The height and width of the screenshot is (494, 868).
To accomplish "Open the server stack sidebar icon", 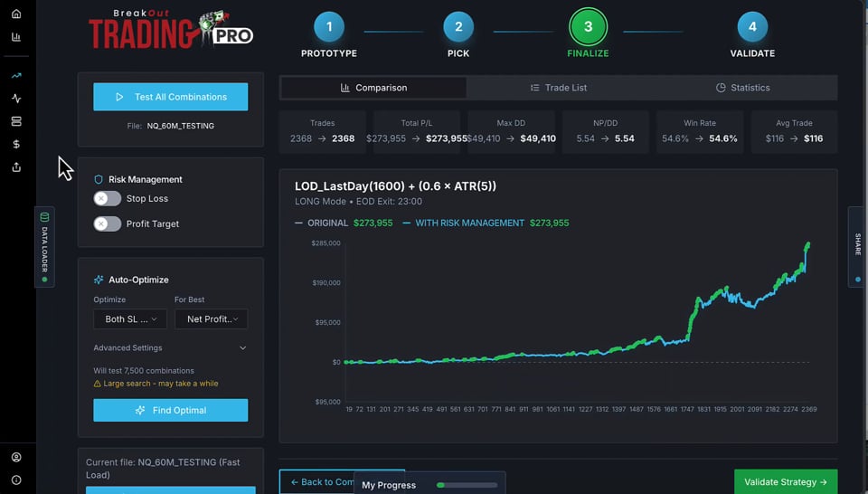I will click(x=16, y=121).
